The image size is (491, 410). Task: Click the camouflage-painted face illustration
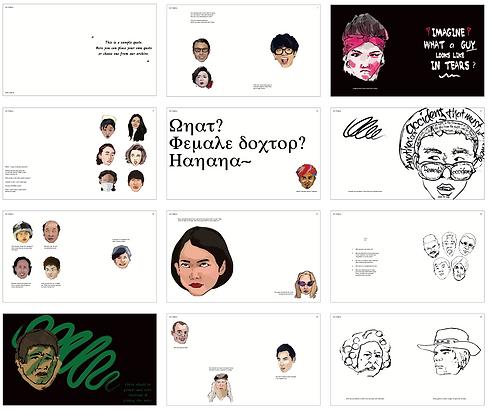[37, 359]
